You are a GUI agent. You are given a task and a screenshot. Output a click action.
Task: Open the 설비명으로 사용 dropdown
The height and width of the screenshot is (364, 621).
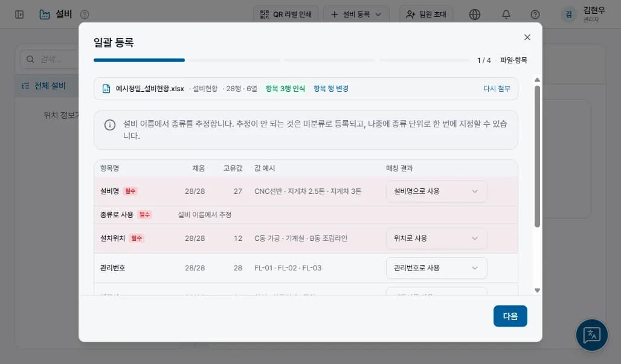pyautogui.click(x=436, y=191)
